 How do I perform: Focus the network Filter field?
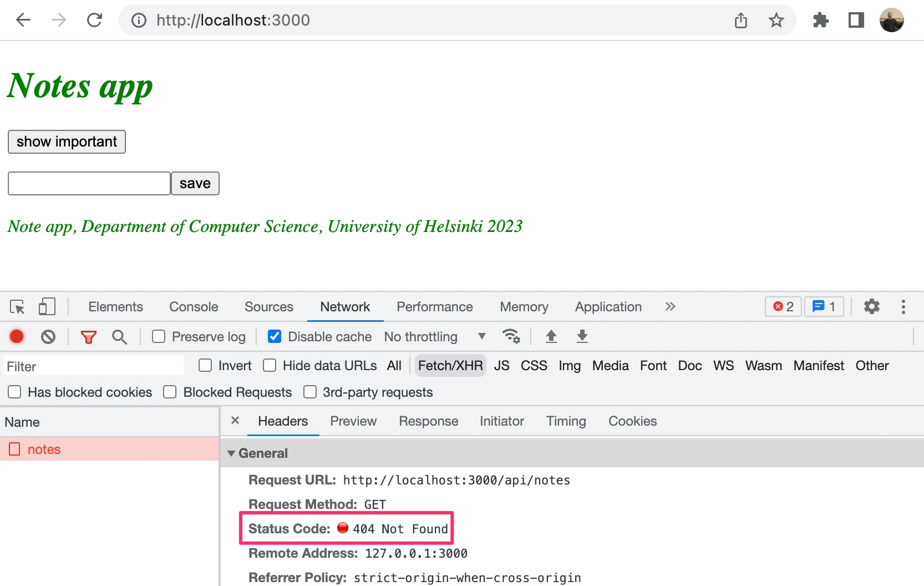(x=93, y=366)
